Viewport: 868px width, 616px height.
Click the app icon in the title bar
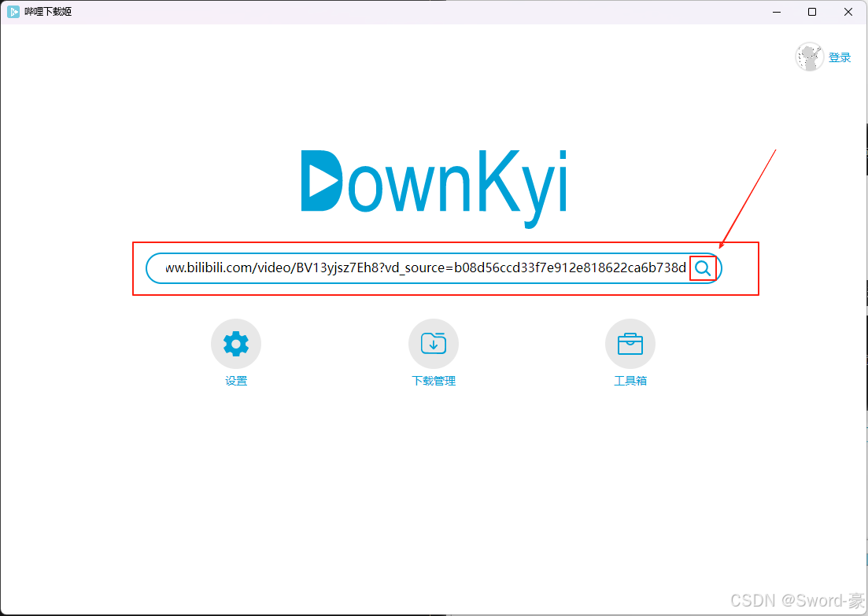[13, 12]
